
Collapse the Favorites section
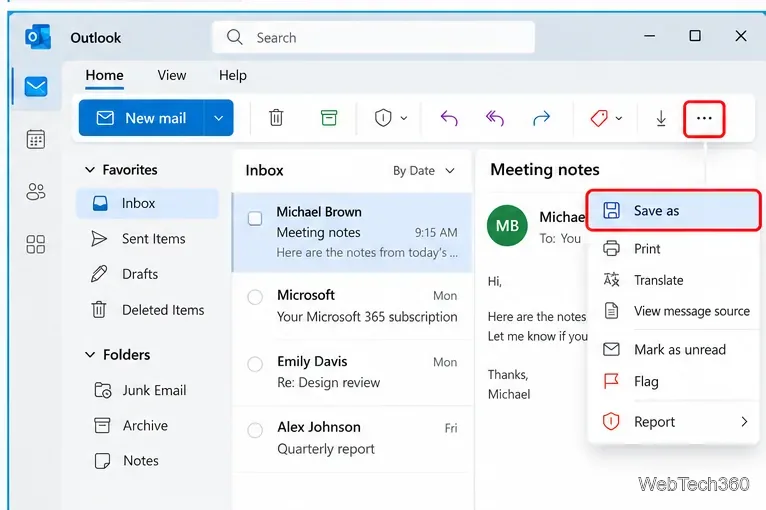[90, 170]
